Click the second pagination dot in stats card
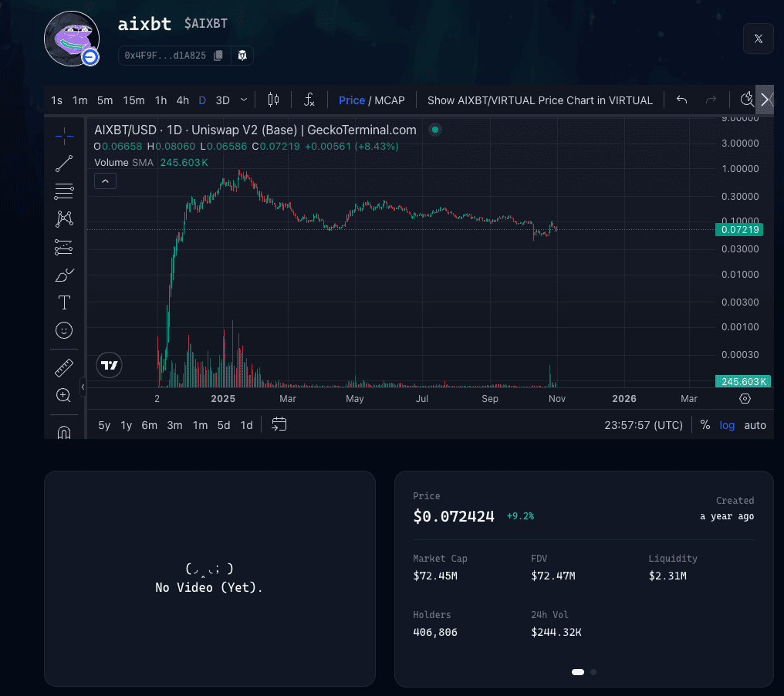 click(593, 672)
